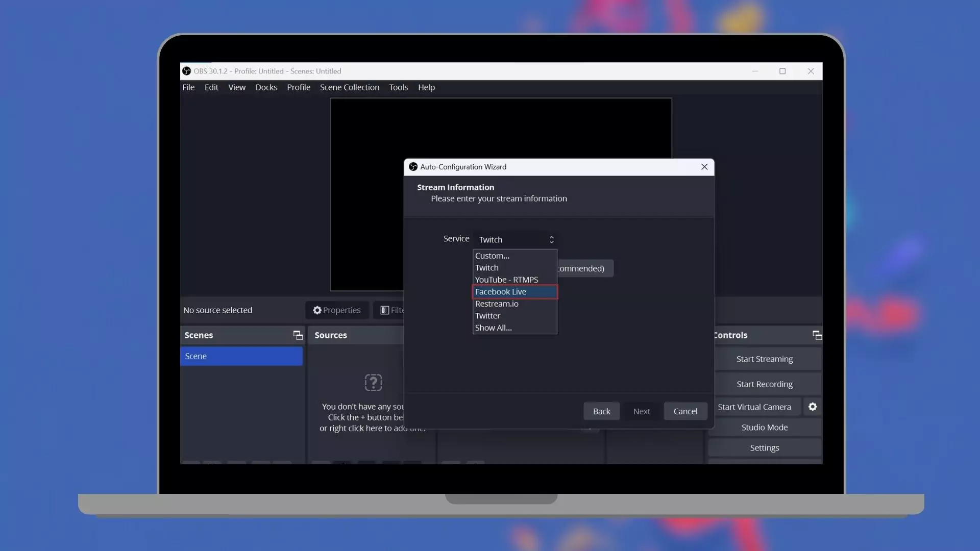This screenshot has height=551, width=980.
Task: Undock the Scenes panel via its float icon
Action: pyautogui.click(x=298, y=335)
